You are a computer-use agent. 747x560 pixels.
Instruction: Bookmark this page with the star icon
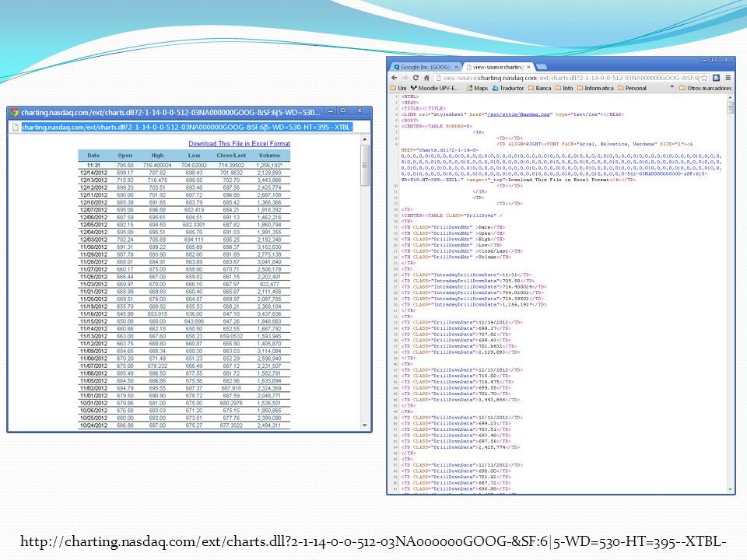point(705,78)
